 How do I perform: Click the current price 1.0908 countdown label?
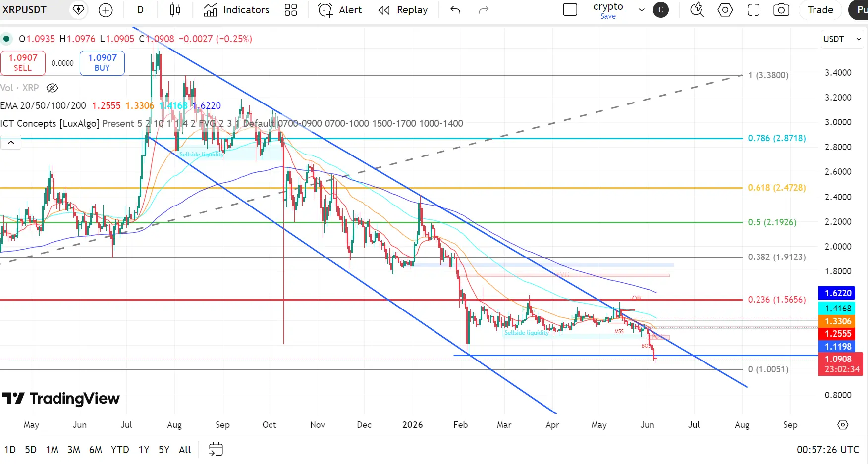(x=841, y=364)
